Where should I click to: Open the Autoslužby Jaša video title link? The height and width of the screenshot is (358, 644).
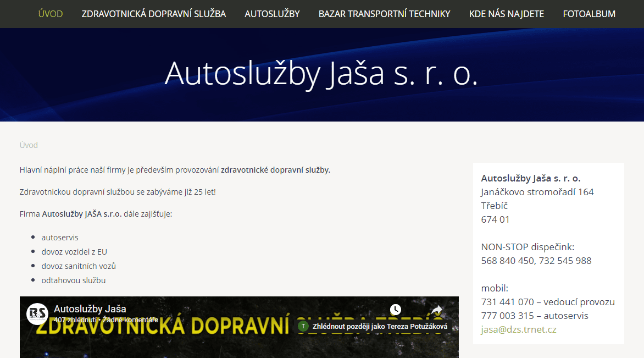click(90, 309)
